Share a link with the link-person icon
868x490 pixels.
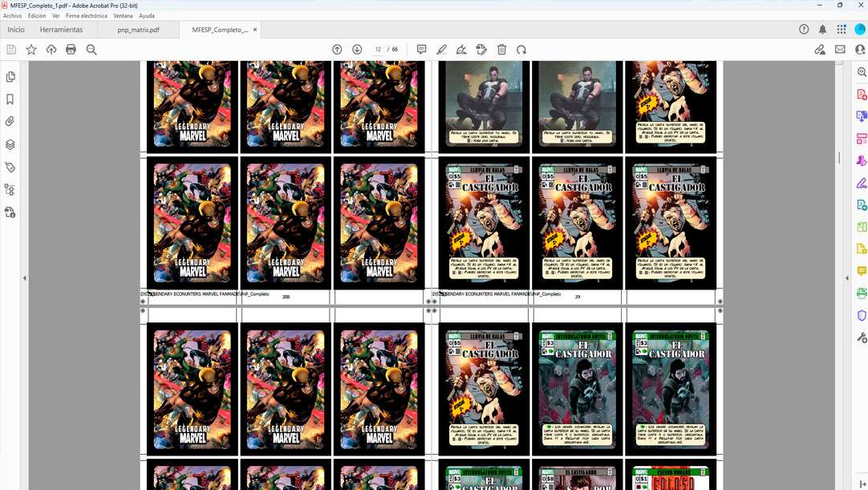coord(820,50)
